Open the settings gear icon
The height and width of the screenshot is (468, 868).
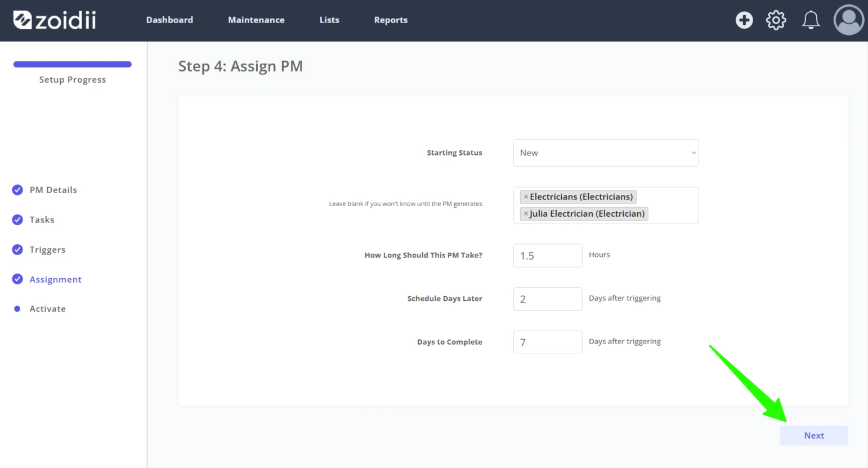(x=776, y=20)
